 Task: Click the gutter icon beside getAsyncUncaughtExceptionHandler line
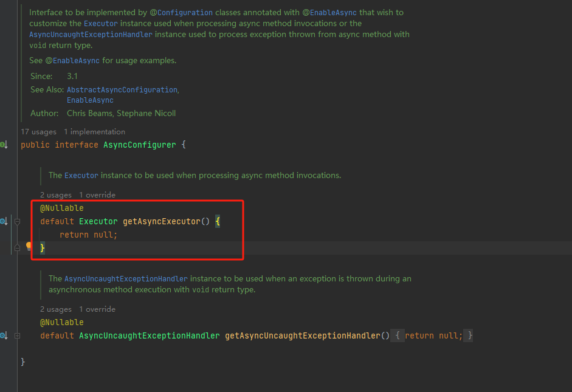click(2, 335)
